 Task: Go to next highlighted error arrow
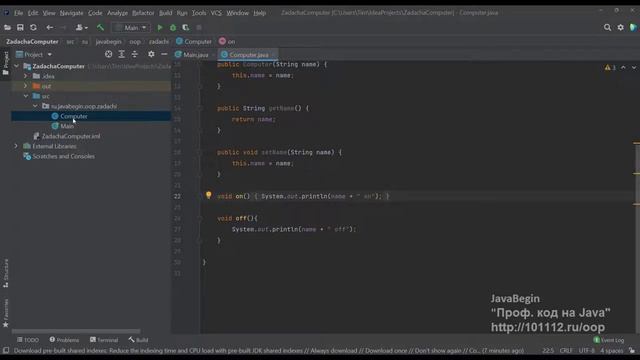click(634, 67)
